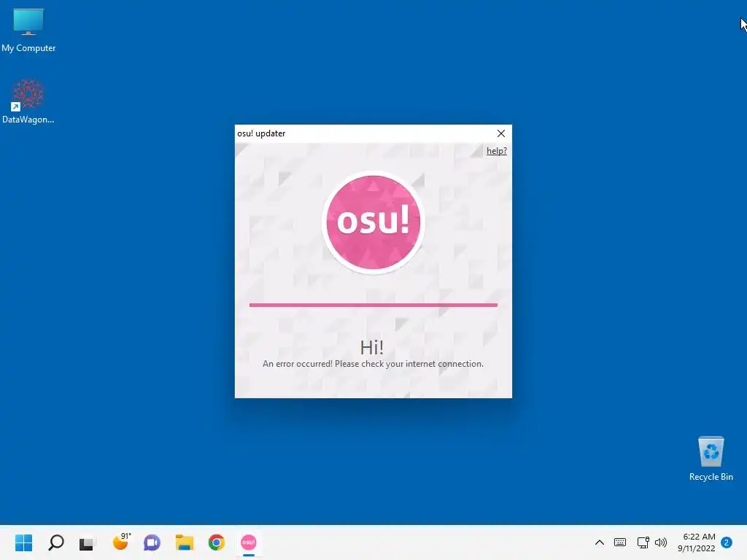Click the error message about internet connection
The width and height of the screenshot is (747, 560).
tap(373, 364)
